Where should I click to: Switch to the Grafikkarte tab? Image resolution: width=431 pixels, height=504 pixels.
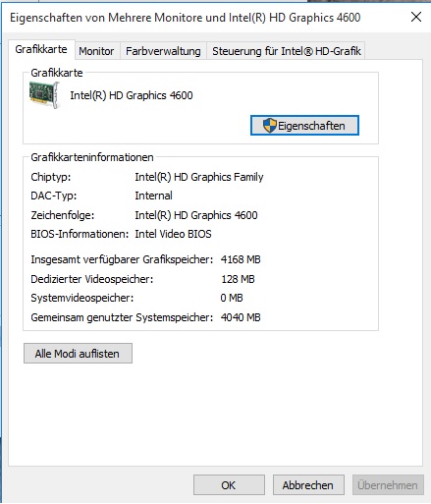[x=41, y=49]
